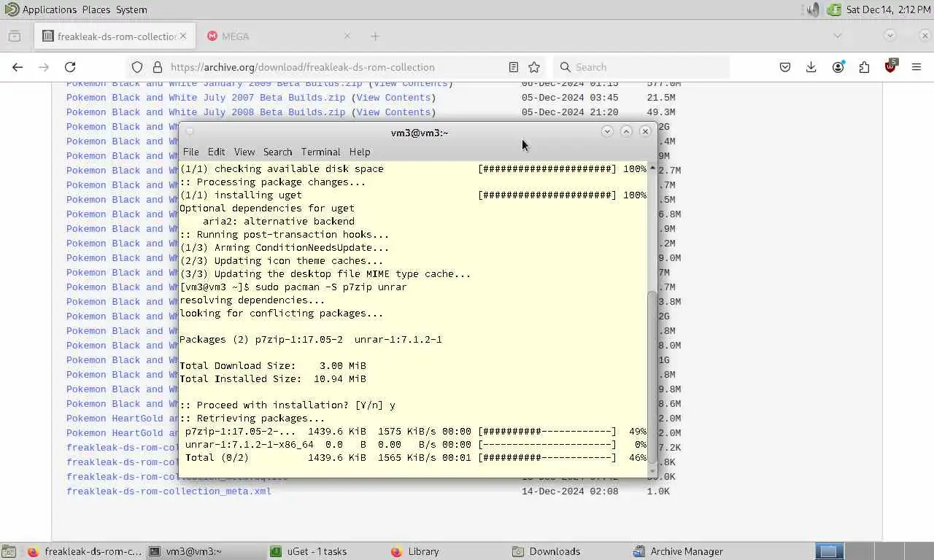Click the Firefox Search box

coord(641,67)
